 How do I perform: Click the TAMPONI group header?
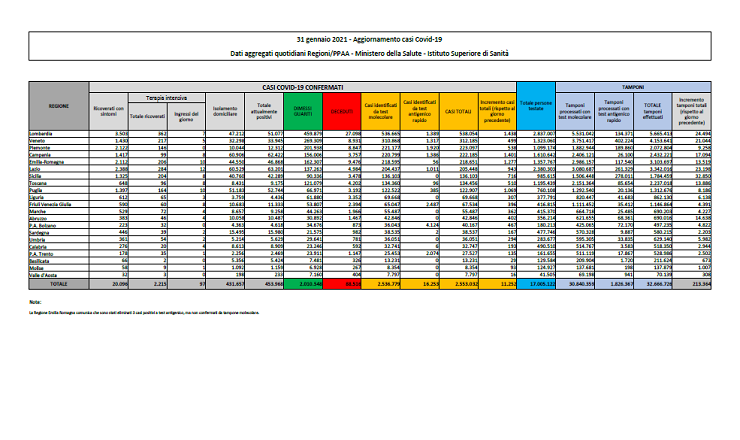coord(642,88)
